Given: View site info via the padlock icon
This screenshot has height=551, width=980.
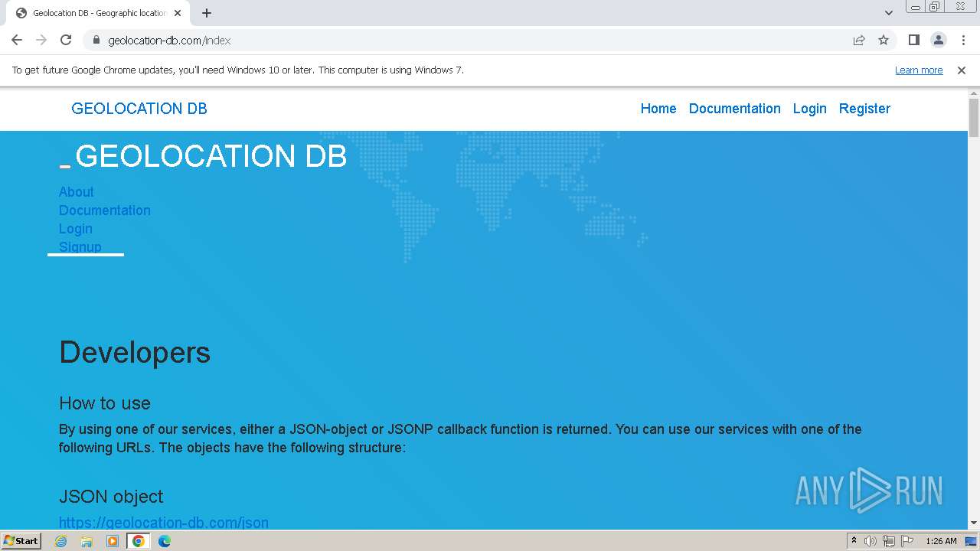Looking at the screenshot, I should [x=96, y=40].
